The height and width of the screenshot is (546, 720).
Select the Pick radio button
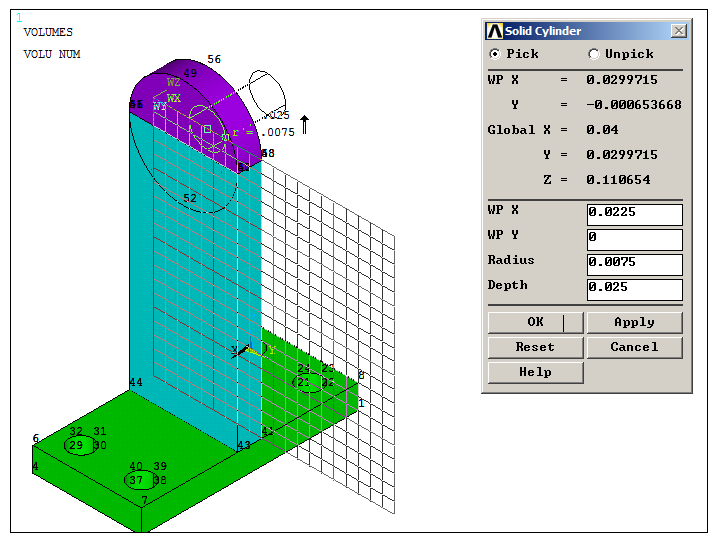(x=495, y=54)
